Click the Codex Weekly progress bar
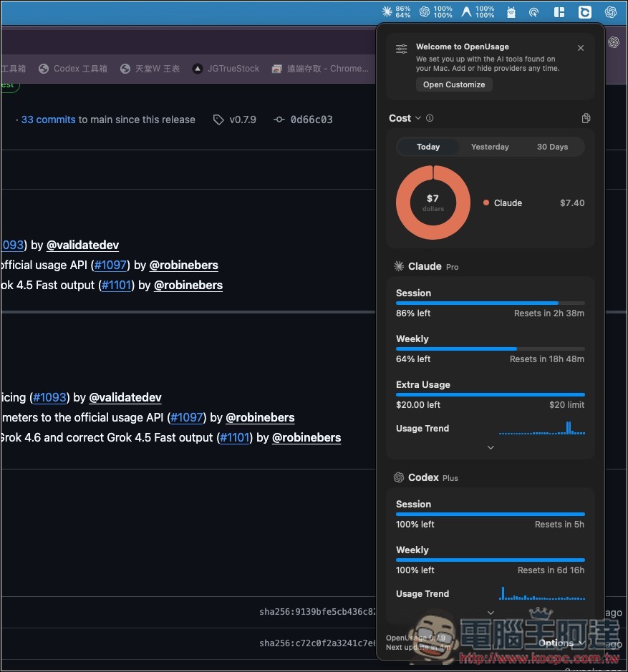 [x=491, y=560]
